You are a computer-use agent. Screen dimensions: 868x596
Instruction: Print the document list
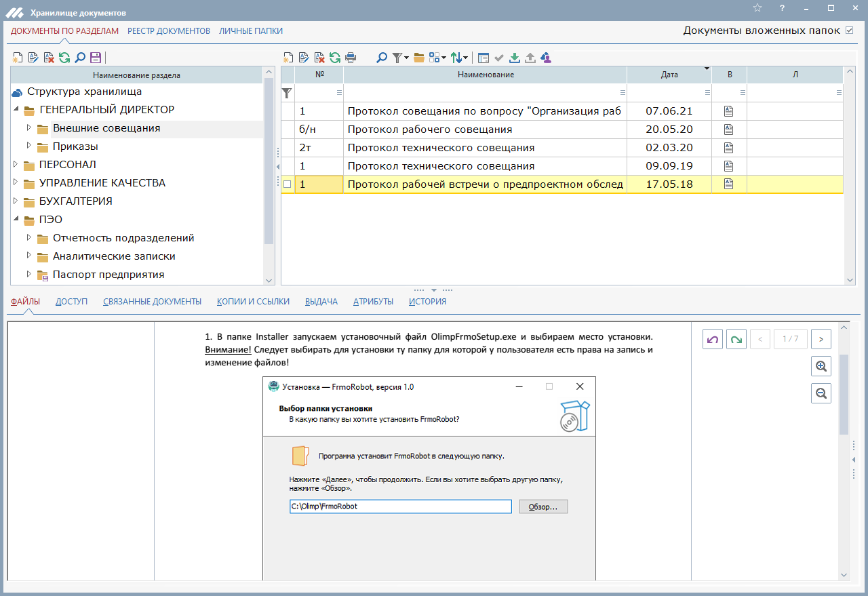pyautogui.click(x=351, y=58)
